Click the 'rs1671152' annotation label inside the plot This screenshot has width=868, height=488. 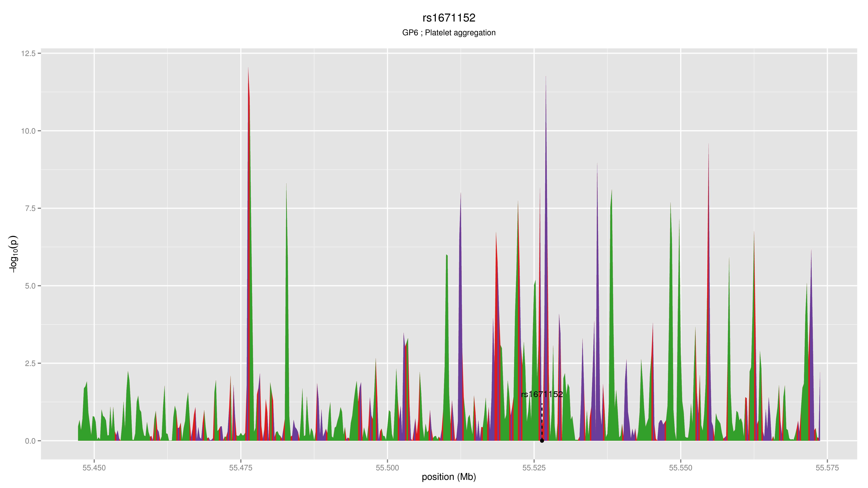(542, 394)
